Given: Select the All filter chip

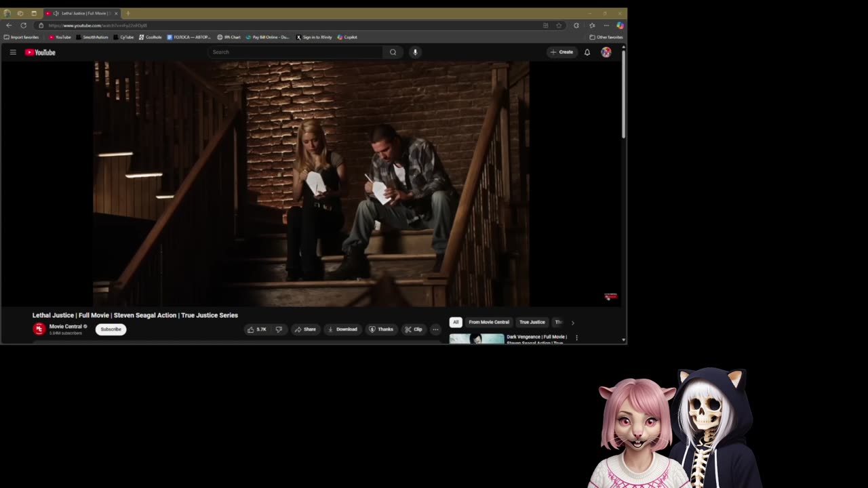Looking at the screenshot, I should pos(456,322).
